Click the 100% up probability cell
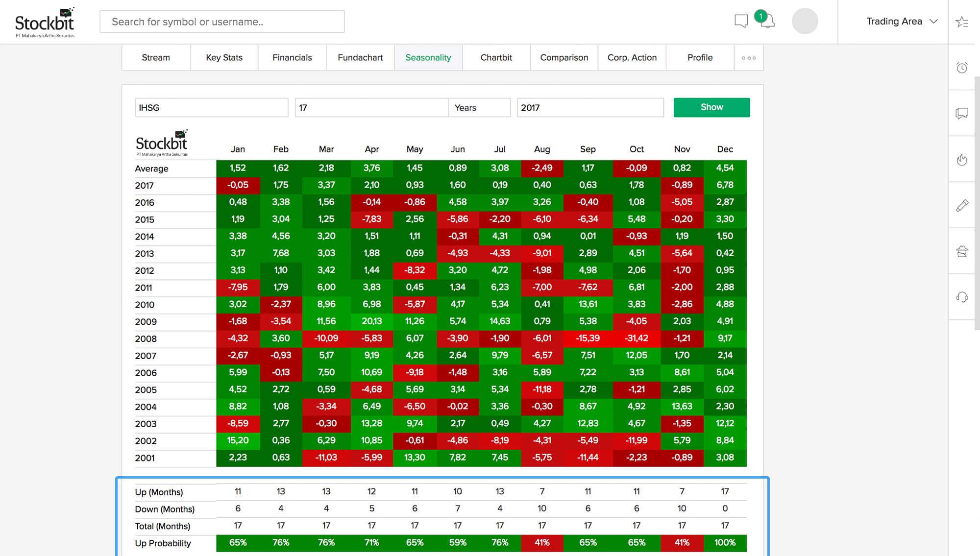 pyautogui.click(x=725, y=543)
